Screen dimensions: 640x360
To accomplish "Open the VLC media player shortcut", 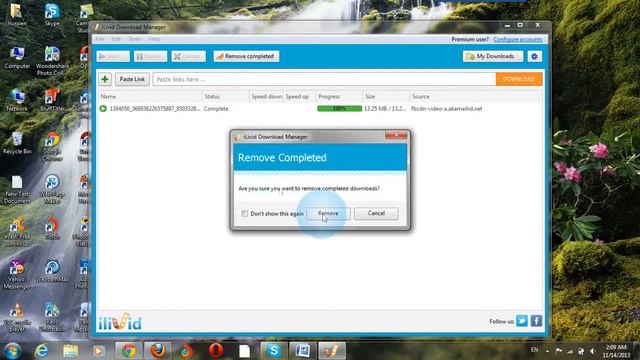I will point(17,318).
